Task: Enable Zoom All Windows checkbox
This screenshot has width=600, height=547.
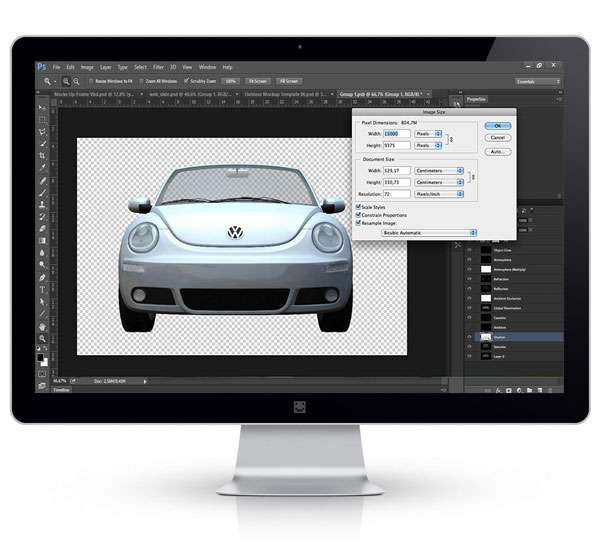Action: (141, 81)
